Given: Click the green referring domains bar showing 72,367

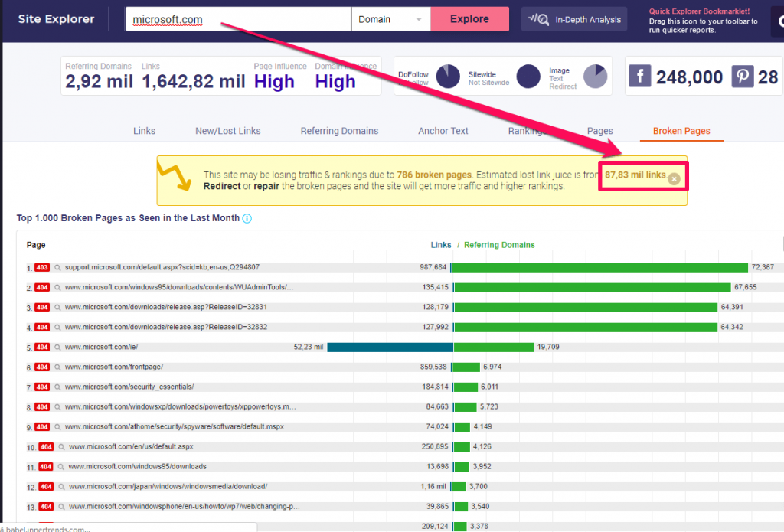Looking at the screenshot, I should click(x=599, y=267).
